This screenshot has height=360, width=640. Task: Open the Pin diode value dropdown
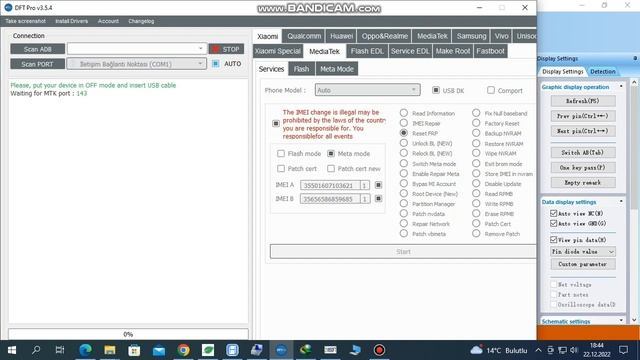click(x=583, y=251)
